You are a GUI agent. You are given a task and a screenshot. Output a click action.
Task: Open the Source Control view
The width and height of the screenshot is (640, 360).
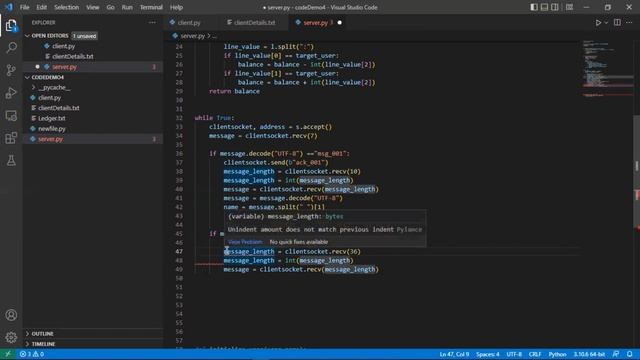pos(11,70)
